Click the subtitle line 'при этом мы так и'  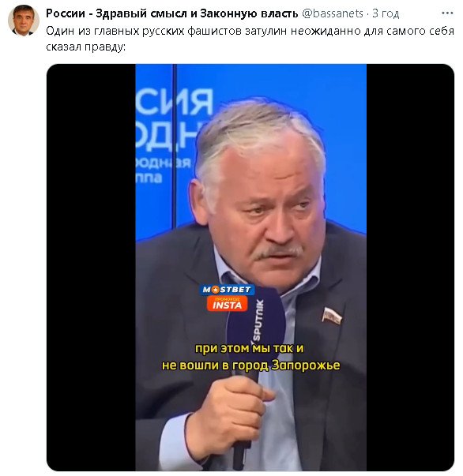(x=249, y=348)
